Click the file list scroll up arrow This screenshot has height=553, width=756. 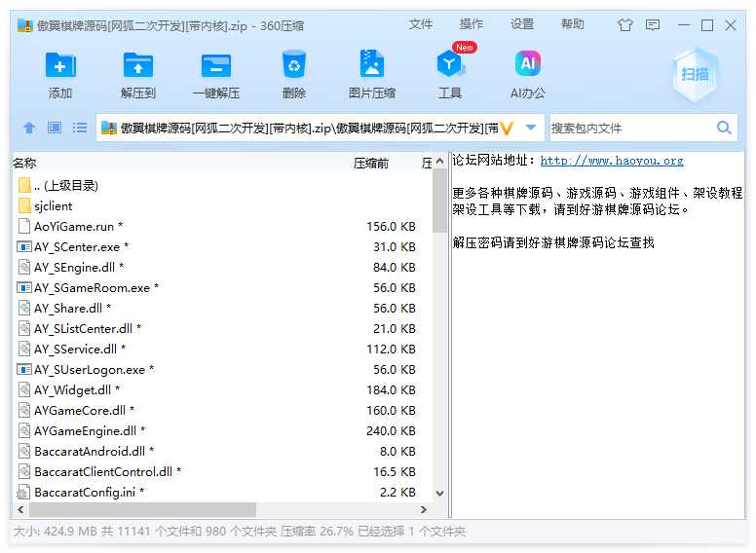(439, 162)
